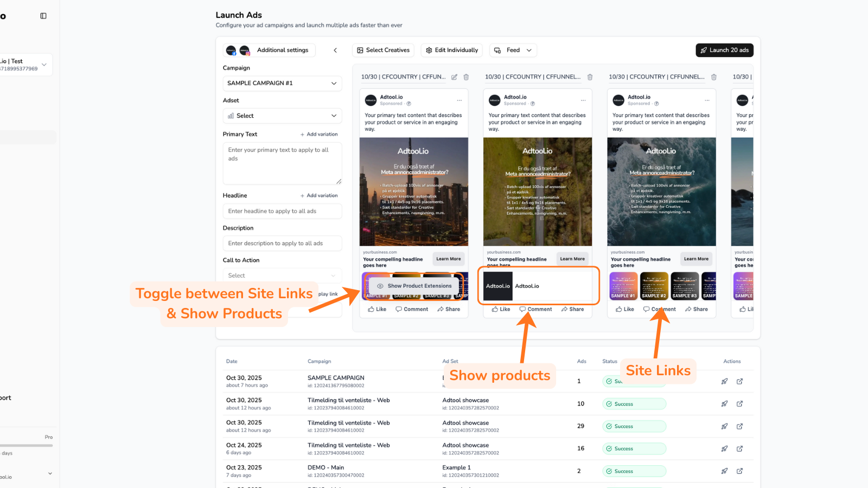Open the Call to Action Select dropdown
Viewport: 868px width, 488px height.
coord(282,275)
